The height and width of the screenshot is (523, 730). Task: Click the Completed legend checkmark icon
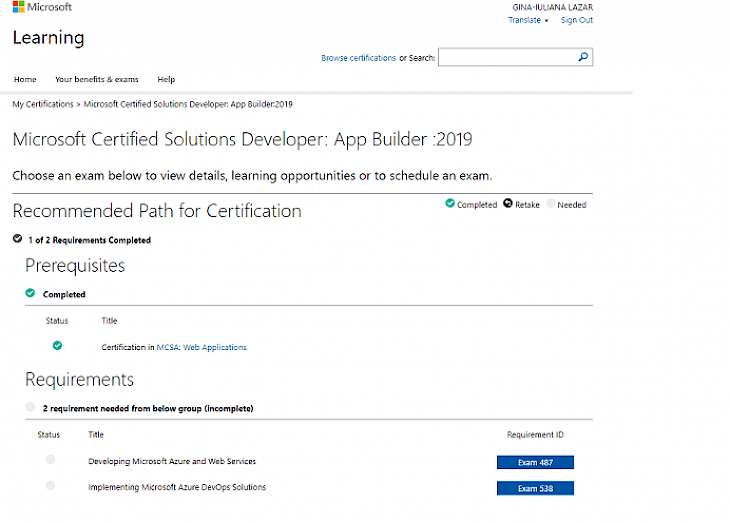[450, 203]
